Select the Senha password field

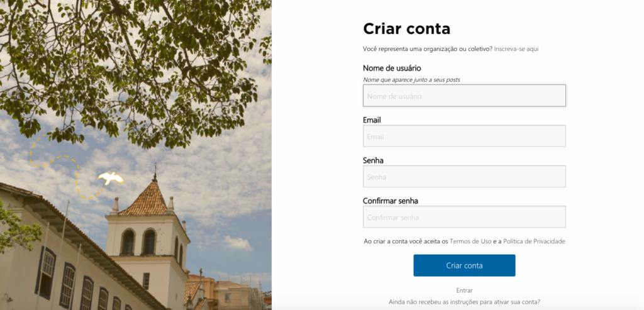(464, 177)
